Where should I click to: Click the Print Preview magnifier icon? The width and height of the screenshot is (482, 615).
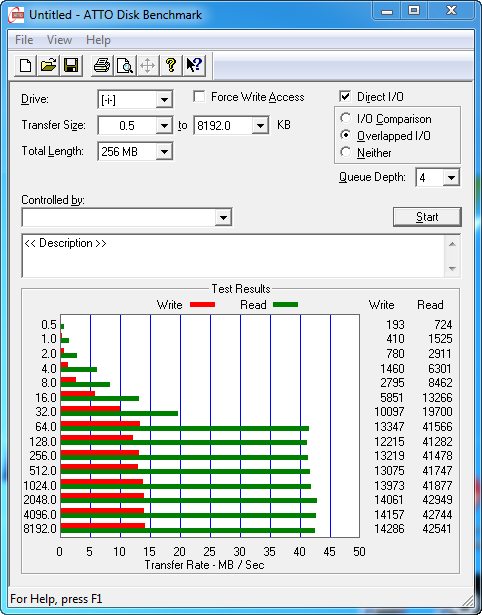tap(125, 65)
